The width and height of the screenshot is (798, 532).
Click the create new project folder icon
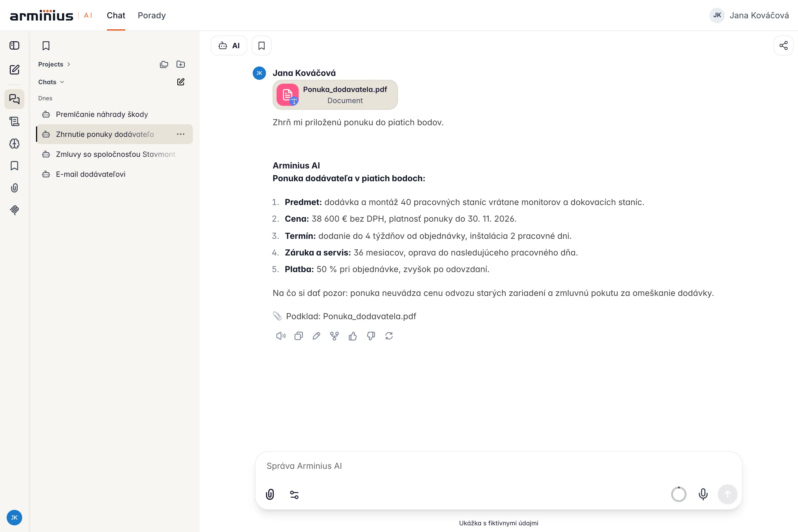pos(180,64)
